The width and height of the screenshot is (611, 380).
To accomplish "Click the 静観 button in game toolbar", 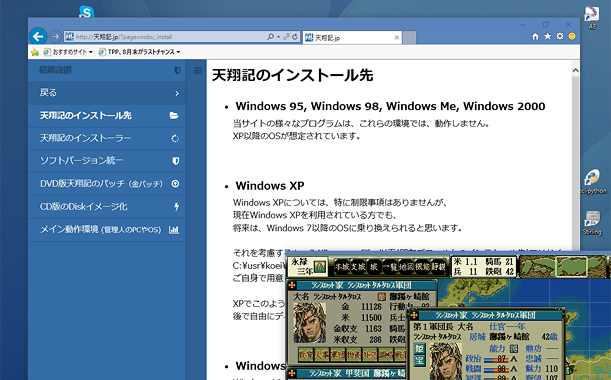I will [x=438, y=267].
